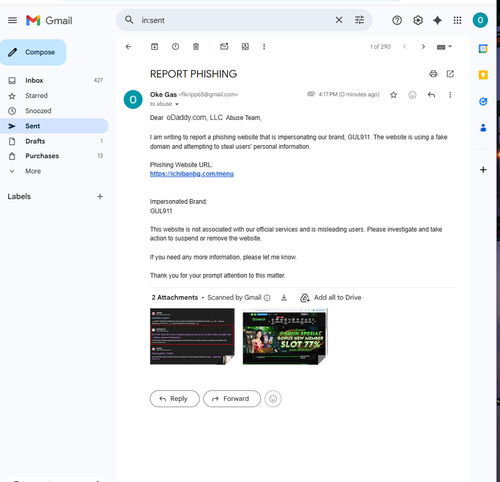Star the message from Oke Gas

pyautogui.click(x=393, y=95)
